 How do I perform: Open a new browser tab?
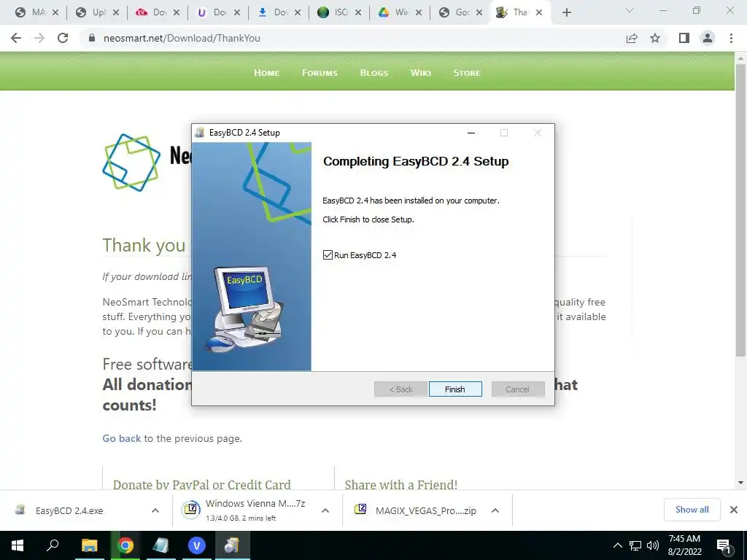[x=566, y=12]
